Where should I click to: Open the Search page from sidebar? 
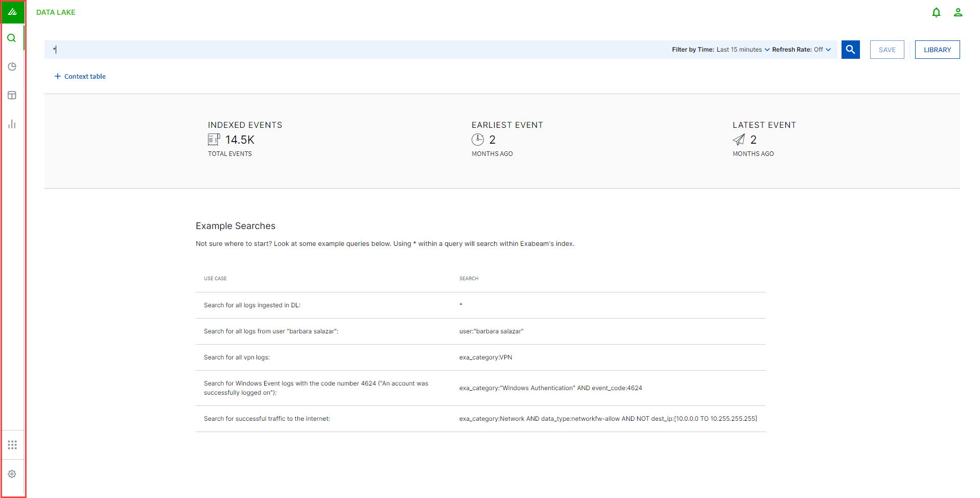tap(12, 38)
